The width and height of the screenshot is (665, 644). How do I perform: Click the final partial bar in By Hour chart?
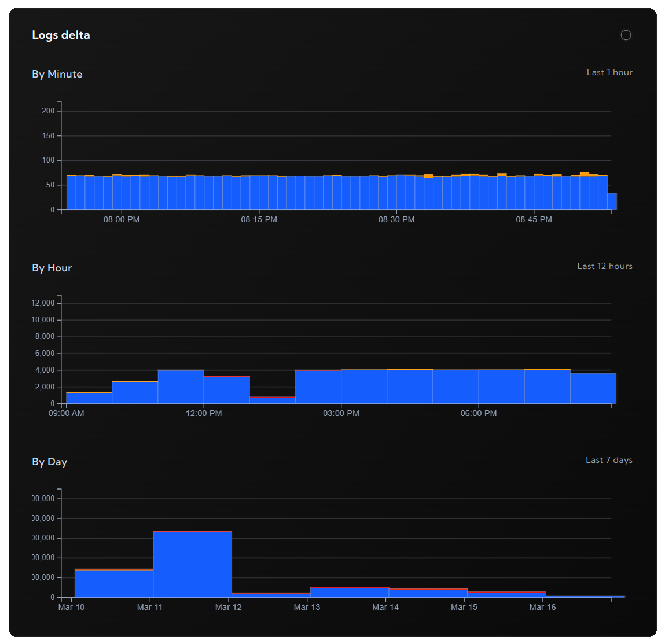coord(593,388)
